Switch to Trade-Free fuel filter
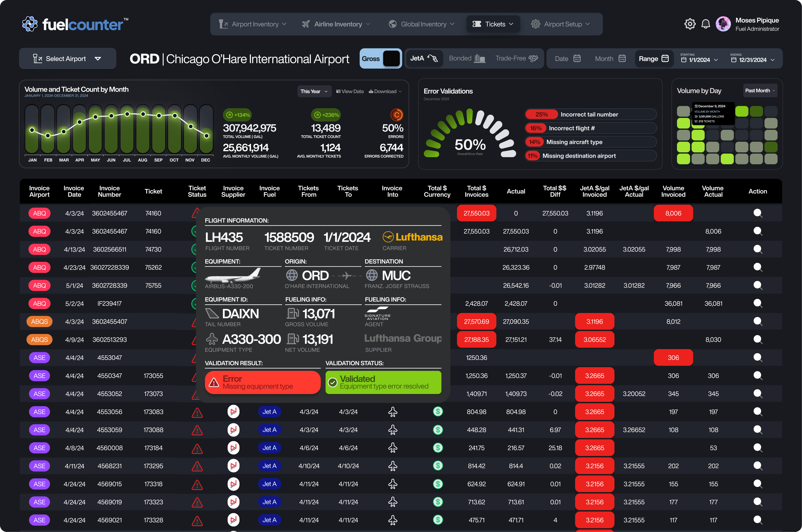The width and height of the screenshot is (802, 532). pos(516,58)
